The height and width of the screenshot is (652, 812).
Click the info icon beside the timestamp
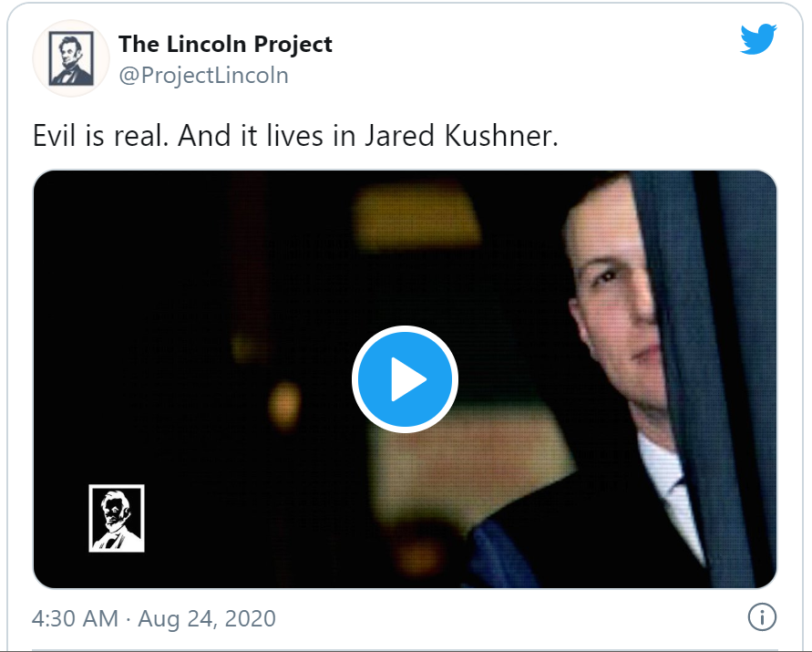[761, 617]
